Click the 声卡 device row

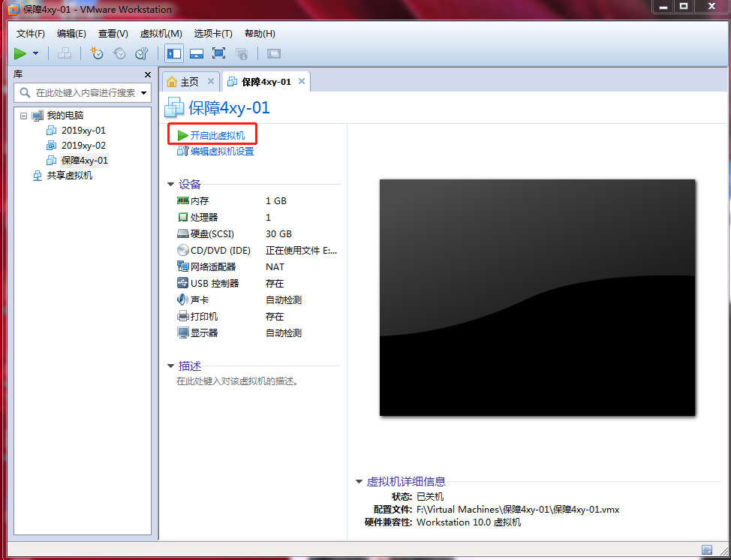(x=257, y=300)
